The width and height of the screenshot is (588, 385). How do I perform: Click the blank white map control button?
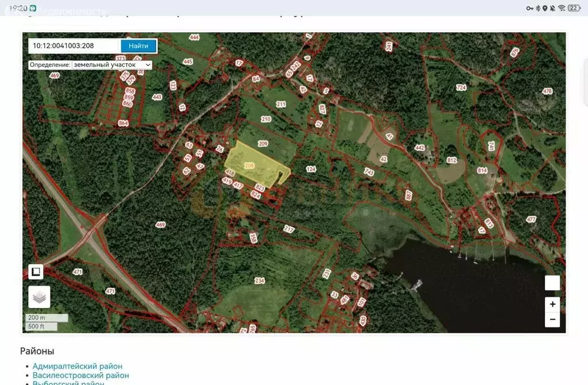tap(552, 283)
